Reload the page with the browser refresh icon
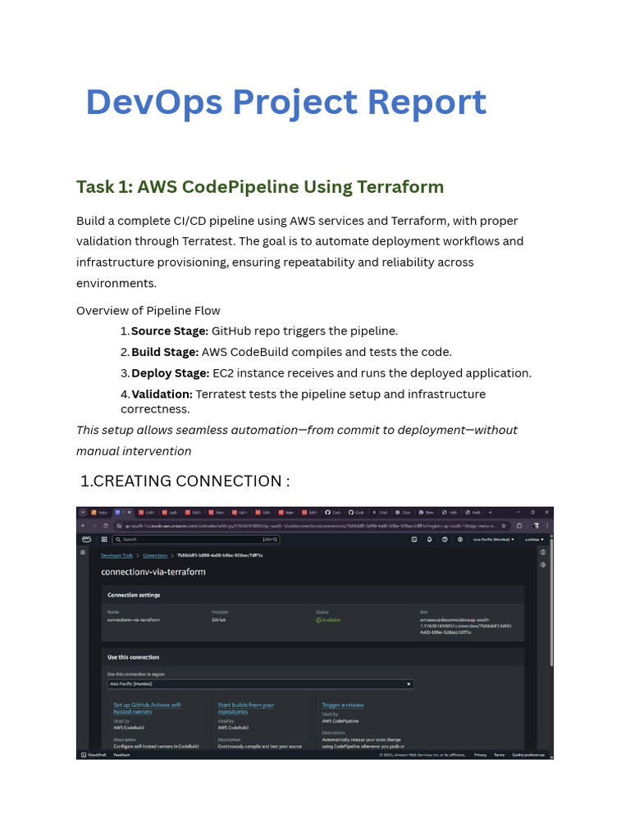 (106, 526)
